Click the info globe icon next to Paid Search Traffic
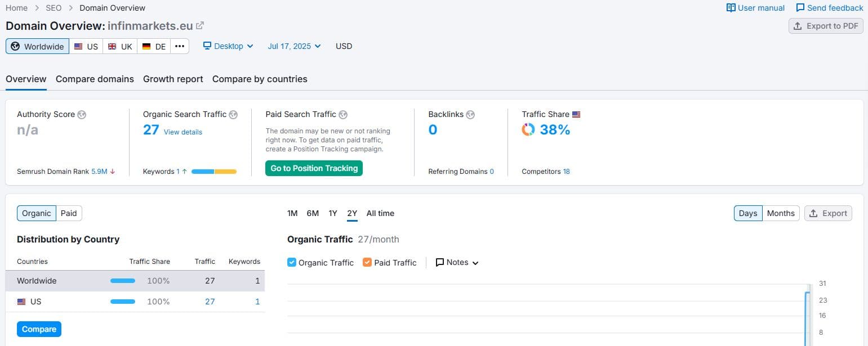Viewport: 868px width, 346px height. tap(343, 115)
